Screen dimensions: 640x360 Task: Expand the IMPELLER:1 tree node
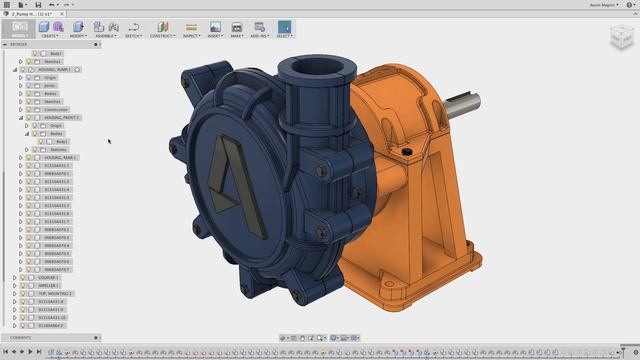coord(15,286)
